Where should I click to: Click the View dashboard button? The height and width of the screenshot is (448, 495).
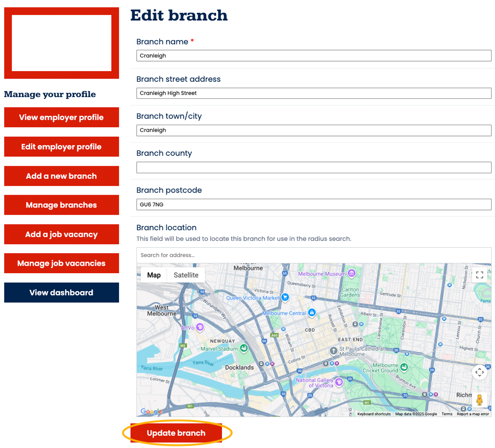click(62, 293)
